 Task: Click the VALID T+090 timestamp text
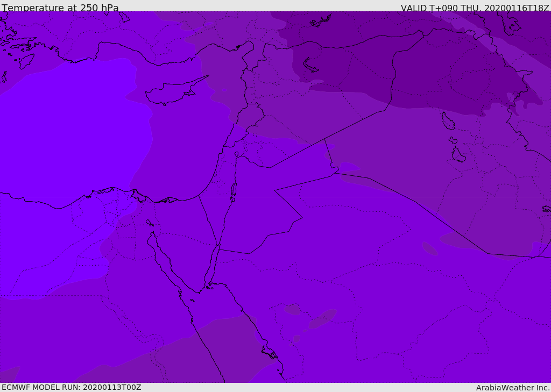pos(475,8)
